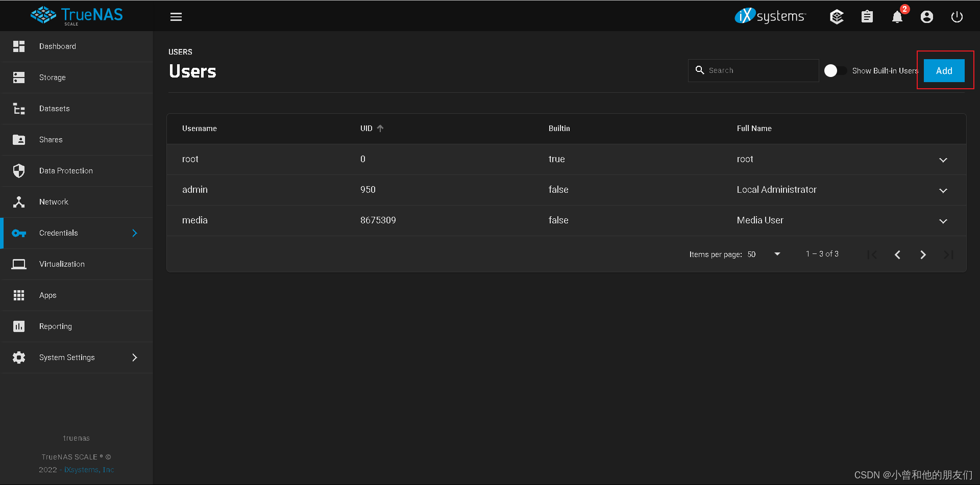Open the Items per page dropdown

click(x=764, y=254)
